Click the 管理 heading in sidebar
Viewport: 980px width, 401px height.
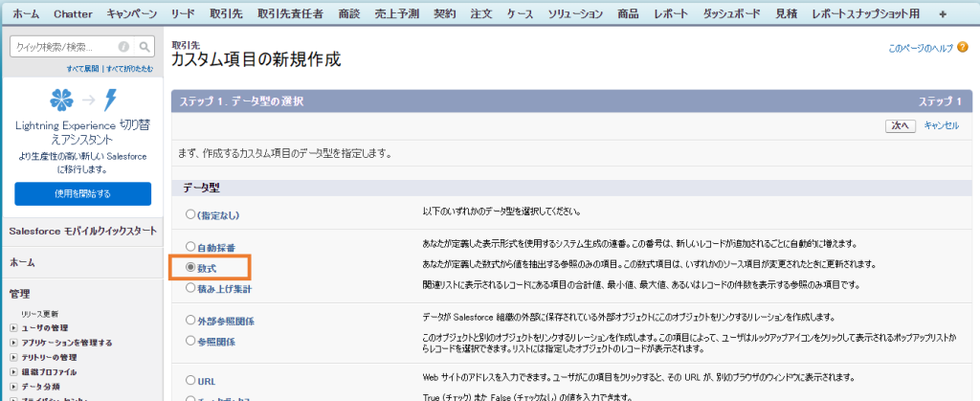[x=19, y=294]
